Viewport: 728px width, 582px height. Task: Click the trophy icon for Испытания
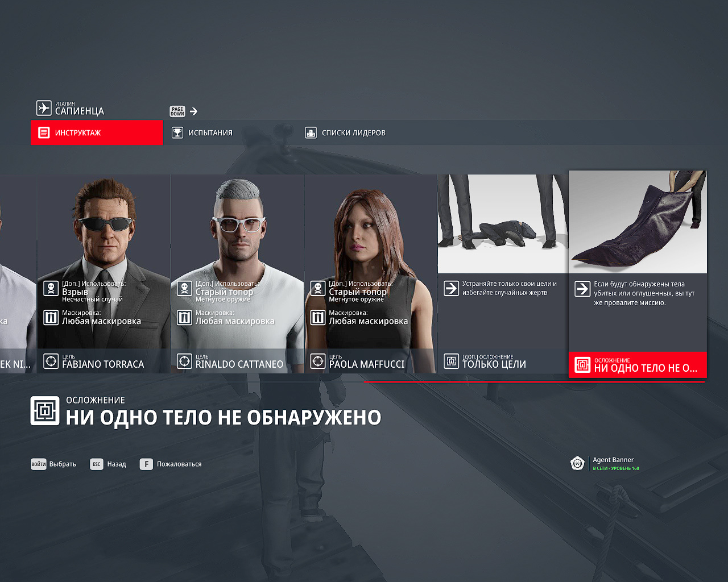tap(177, 132)
